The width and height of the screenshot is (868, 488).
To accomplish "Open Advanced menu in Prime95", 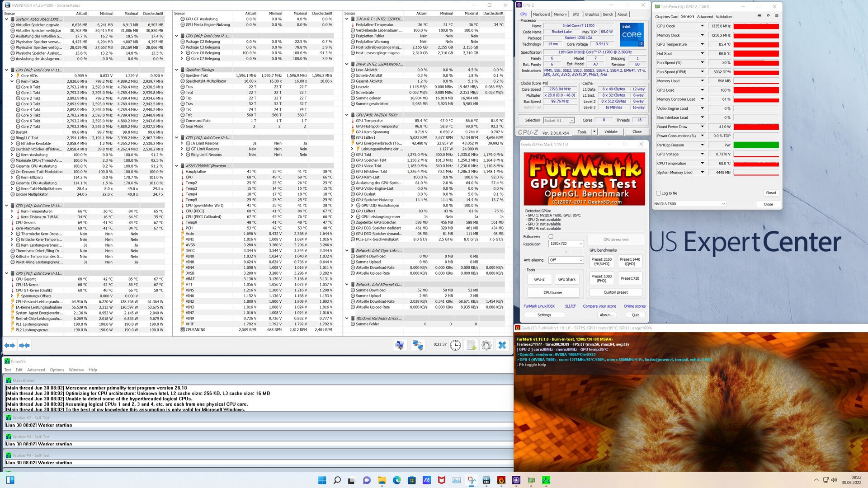I will pyautogui.click(x=36, y=370).
